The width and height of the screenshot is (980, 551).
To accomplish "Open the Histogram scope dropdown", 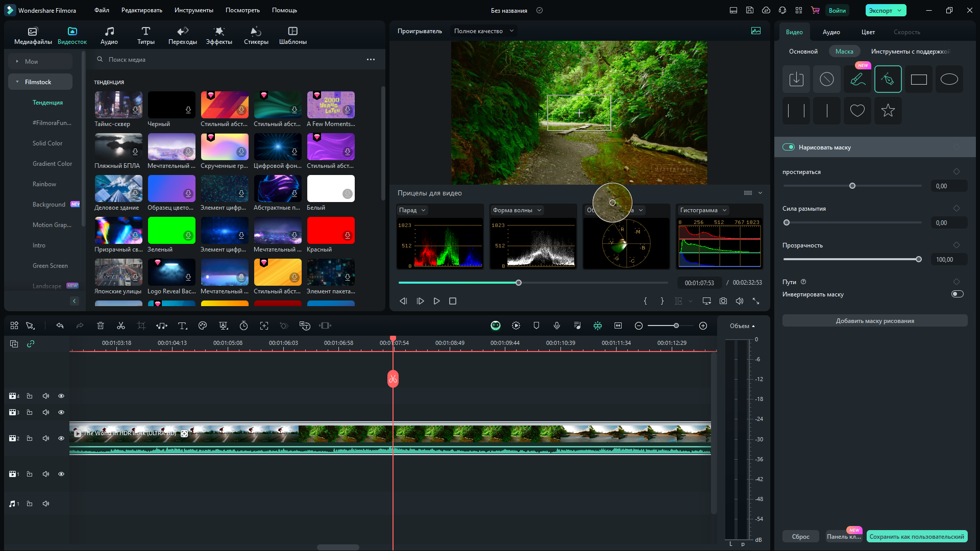I will [x=703, y=210].
